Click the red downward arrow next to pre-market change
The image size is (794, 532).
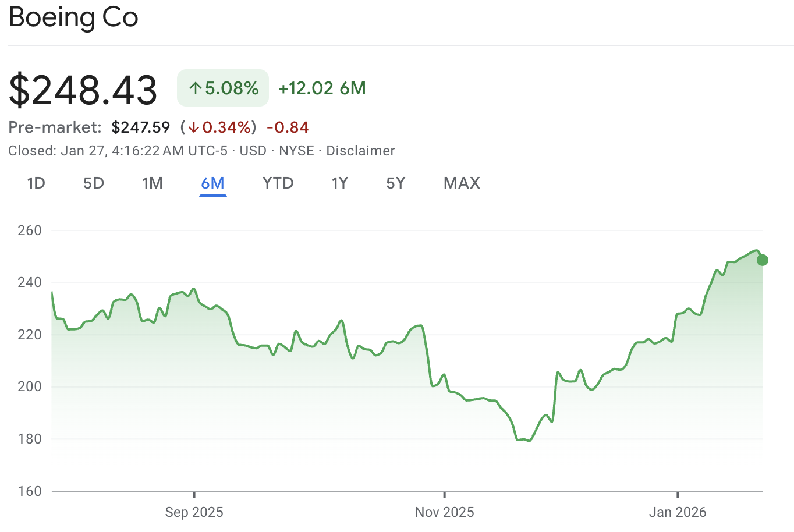[193, 127]
